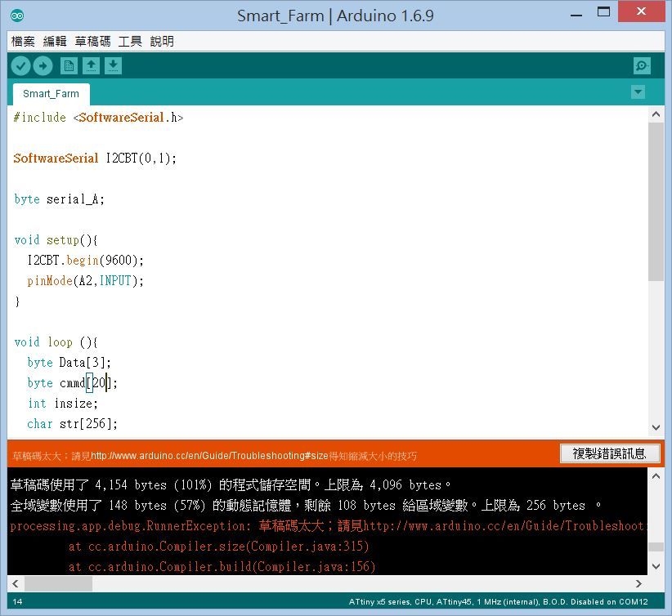Open the tab options dropdown arrow
Image resolution: width=672 pixels, height=616 pixels.
tap(638, 92)
